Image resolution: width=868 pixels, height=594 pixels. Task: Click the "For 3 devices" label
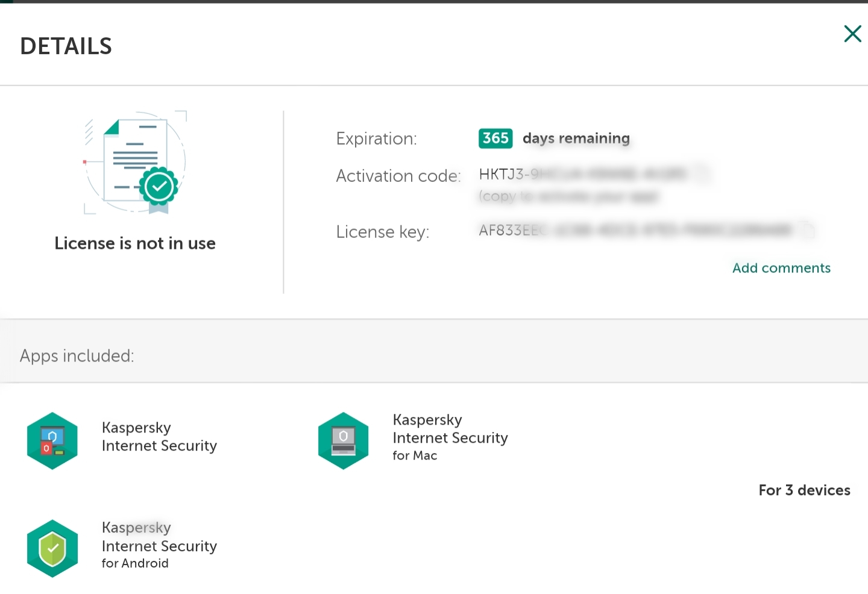(804, 490)
